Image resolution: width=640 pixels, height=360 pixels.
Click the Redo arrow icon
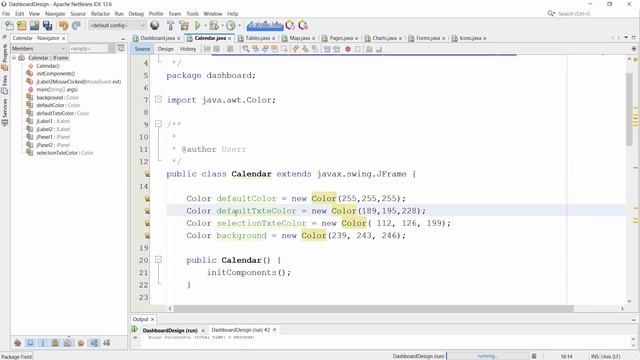76,25
